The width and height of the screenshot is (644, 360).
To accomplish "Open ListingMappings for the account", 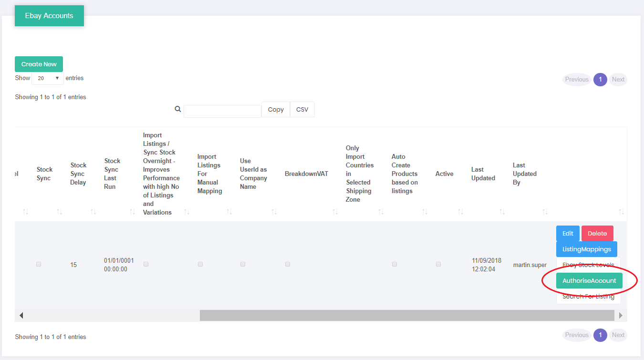I will click(587, 249).
